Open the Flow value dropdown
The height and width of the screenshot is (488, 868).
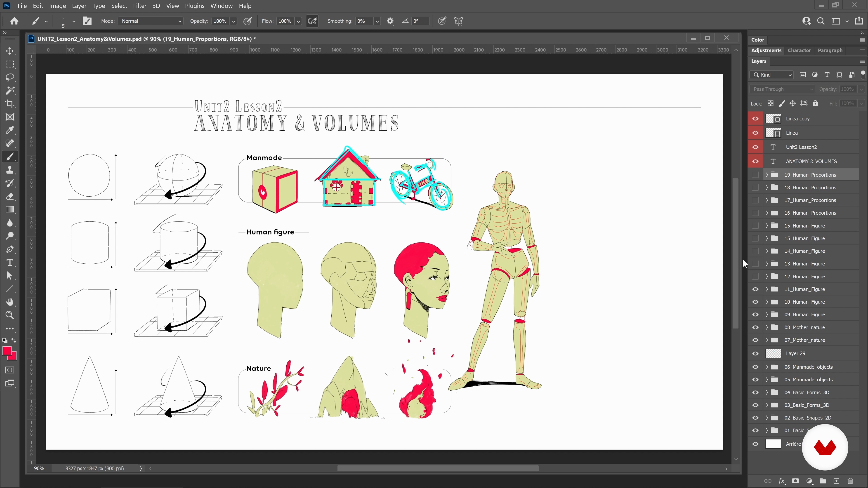pos(298,21)
